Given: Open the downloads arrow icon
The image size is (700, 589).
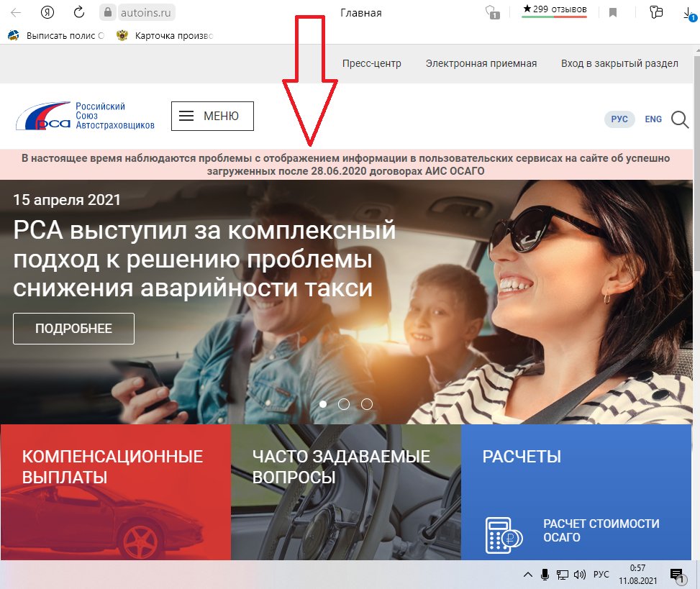Looking at the screenshot, I should click(689, 14).
